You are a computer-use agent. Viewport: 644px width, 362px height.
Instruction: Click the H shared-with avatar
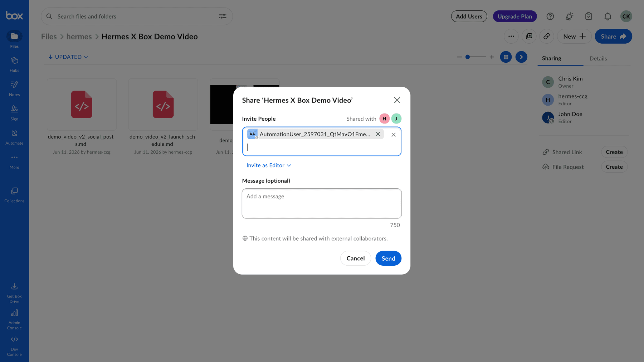[x=384, y=119]
